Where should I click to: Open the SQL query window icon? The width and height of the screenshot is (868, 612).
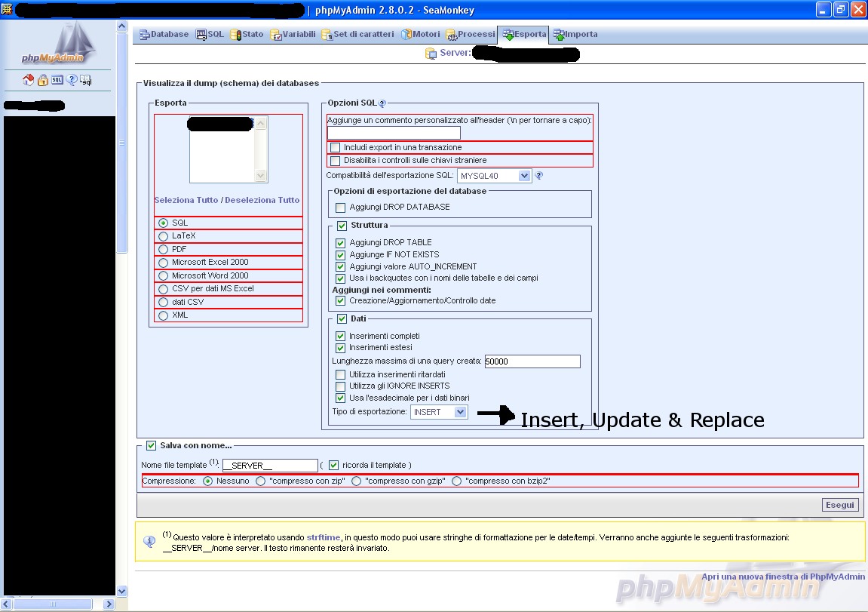[x=57, y=80]
